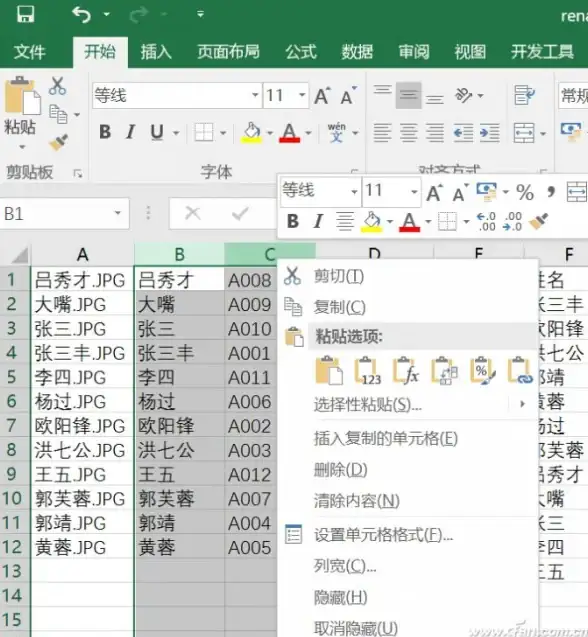This screenshot has height=637, width=588.
Task: Toggle ribbon Bottom Align
Action: coord(435,99)
